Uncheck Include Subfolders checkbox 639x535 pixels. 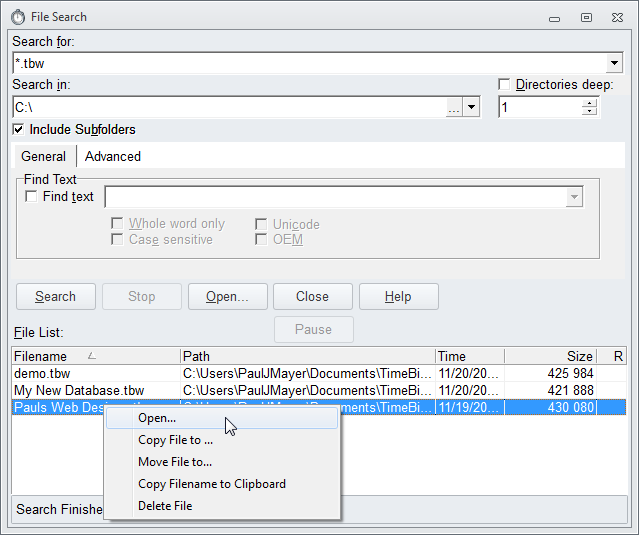point(18,130)
